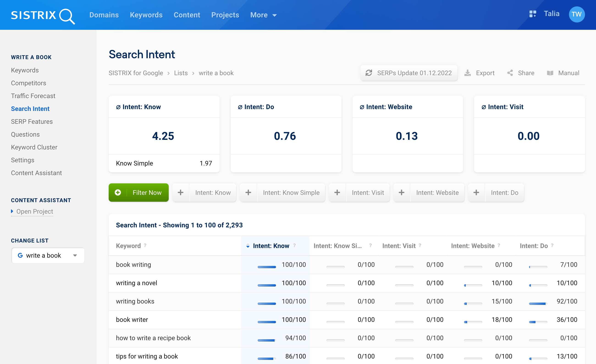
Task: Add the Intent: Know Simple filter plus
Action: click(x=248, y=193)
